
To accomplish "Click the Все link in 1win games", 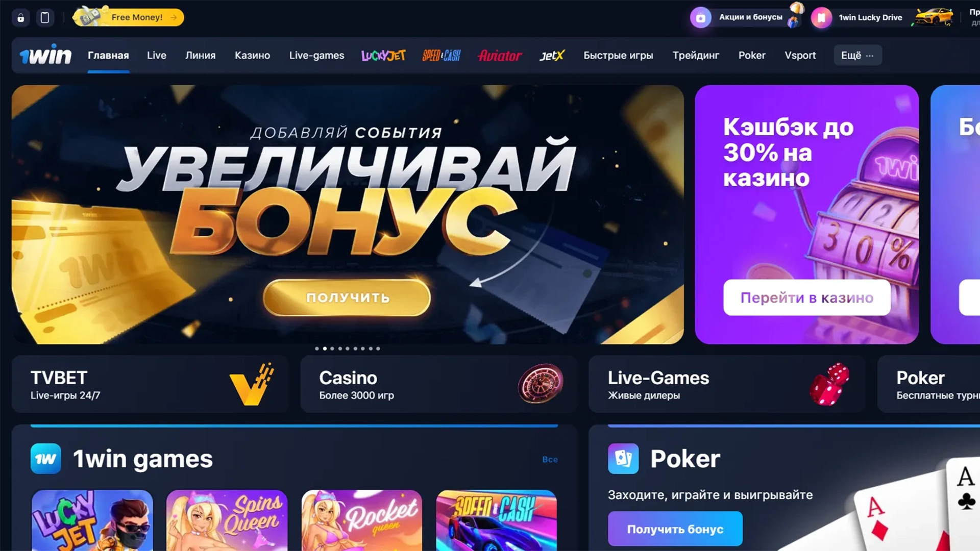I will point(550,459).
